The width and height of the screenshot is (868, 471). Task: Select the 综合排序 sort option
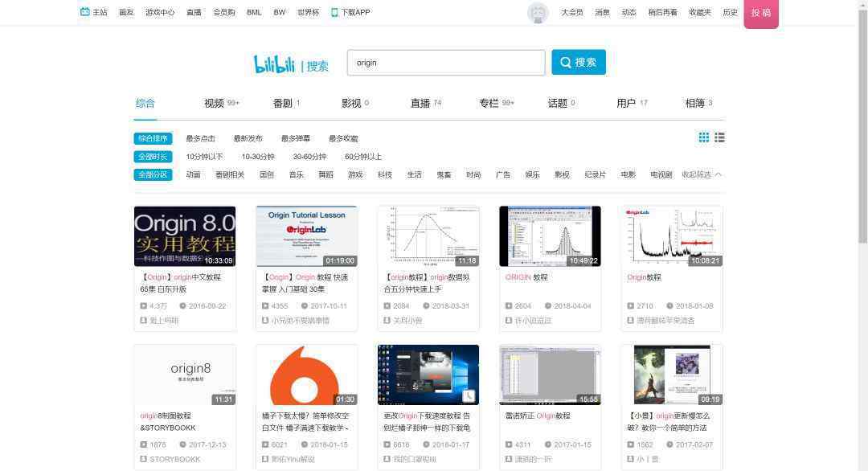point(153,138)
